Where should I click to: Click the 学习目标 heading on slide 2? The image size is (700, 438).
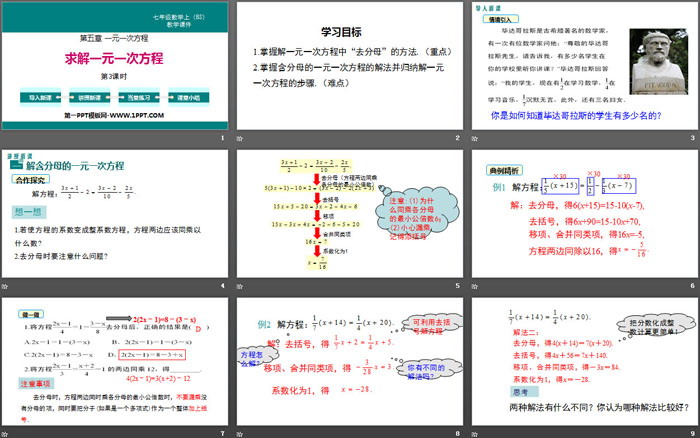(x=341, y=32)
